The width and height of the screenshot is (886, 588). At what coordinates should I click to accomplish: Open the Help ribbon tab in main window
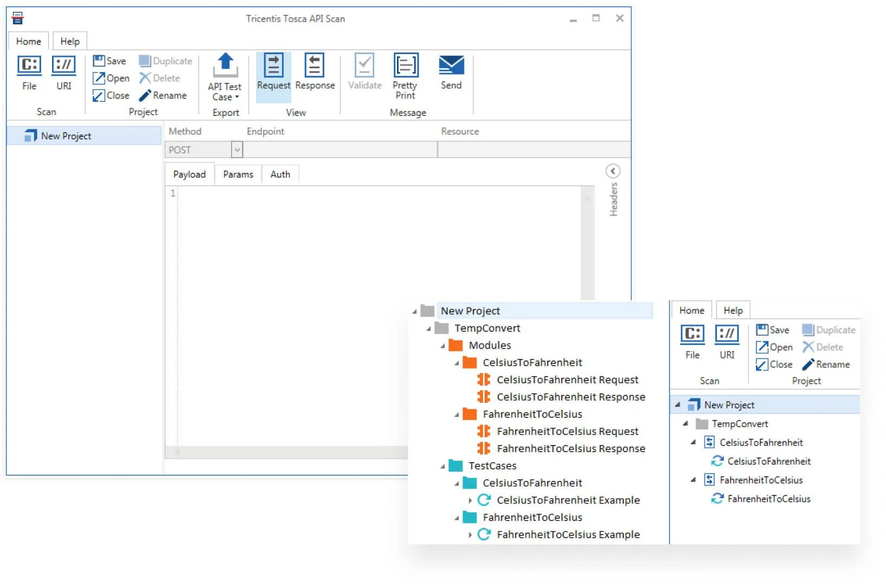point(70,41)
